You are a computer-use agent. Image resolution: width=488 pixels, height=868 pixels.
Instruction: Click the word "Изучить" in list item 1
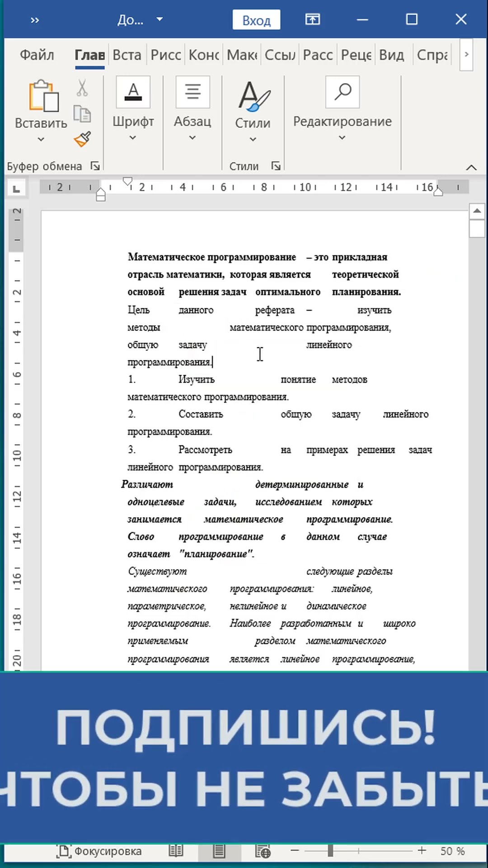(x=197, y=379)
